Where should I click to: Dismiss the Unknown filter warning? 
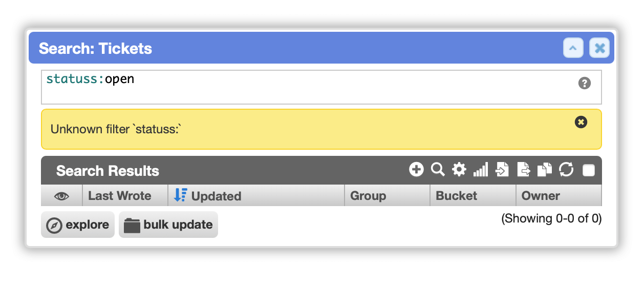pos(581,122)
